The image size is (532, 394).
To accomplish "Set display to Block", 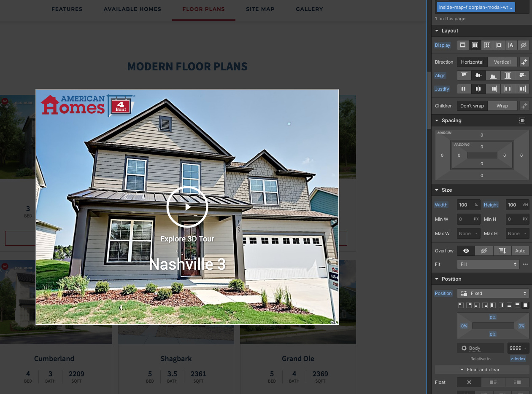I will coord(463,45).
